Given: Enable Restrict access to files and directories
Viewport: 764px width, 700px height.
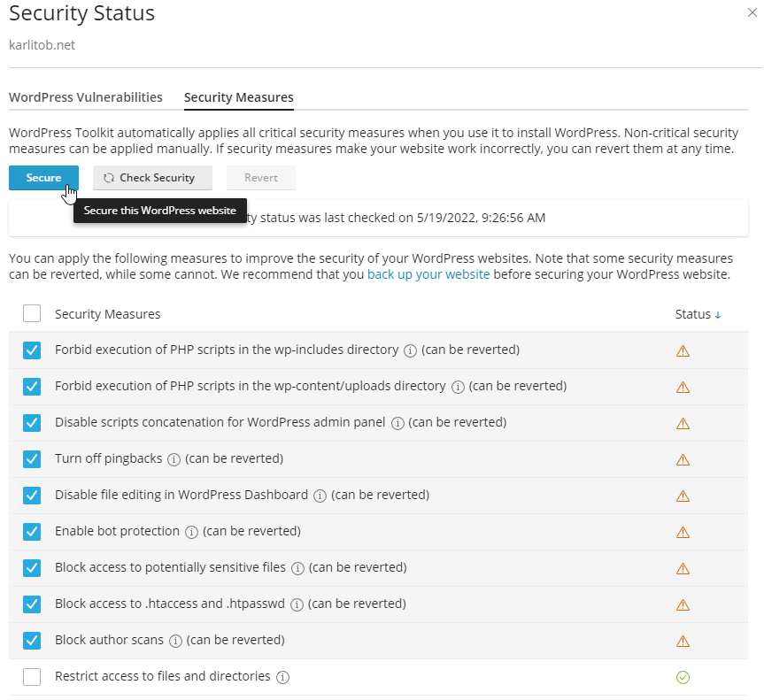Looking at the screenshot, I should 32,676.
